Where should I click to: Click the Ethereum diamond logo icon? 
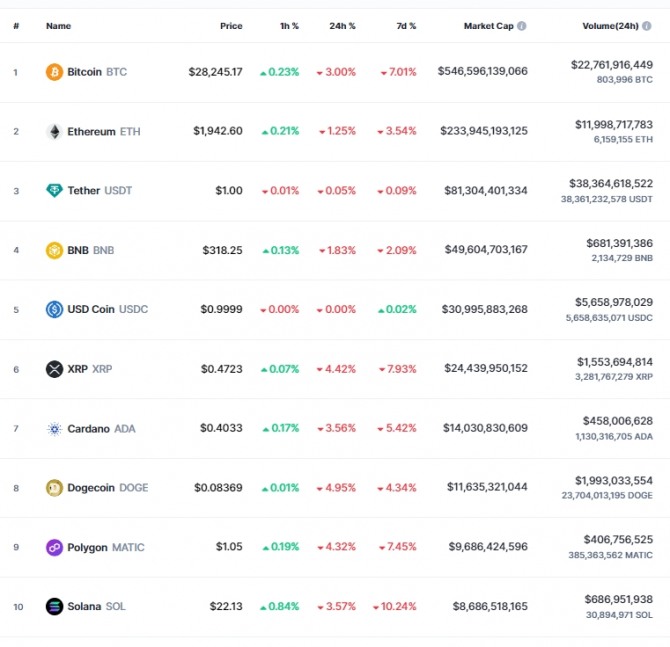54,131
